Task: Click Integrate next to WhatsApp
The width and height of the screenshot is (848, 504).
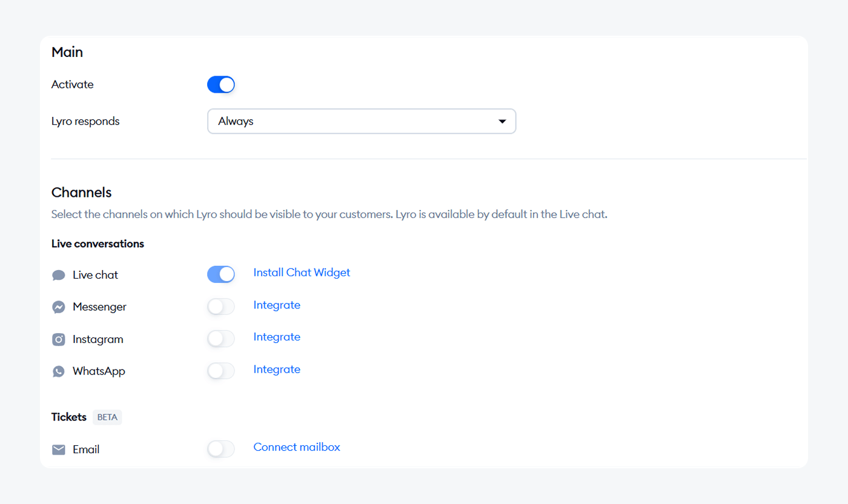Action: (x=277, y=369)
